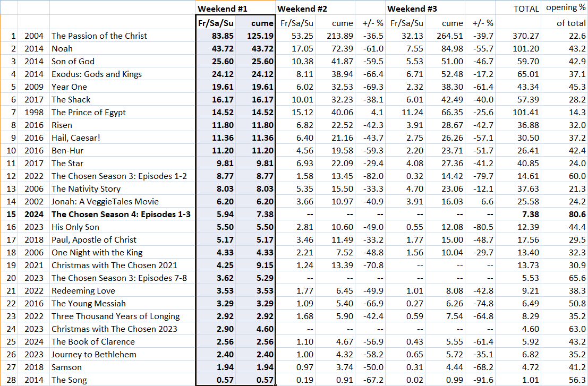
Task: Click 'The Shack' title cell
Action: [x=122, y=100]
